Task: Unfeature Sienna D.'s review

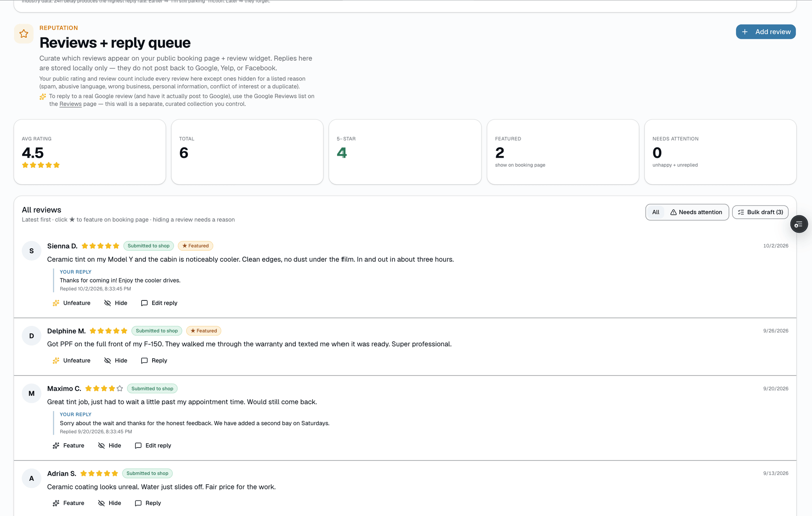Action: (x=72, y=303)
